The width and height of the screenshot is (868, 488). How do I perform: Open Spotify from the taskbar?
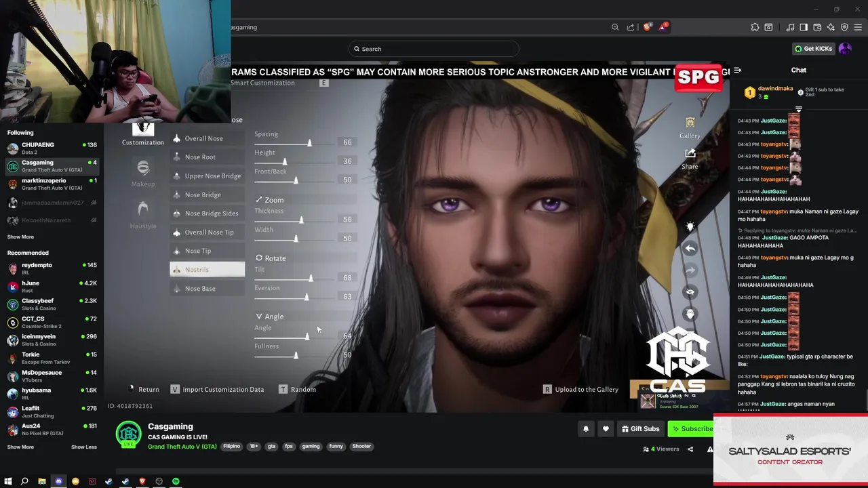point(176,481)
